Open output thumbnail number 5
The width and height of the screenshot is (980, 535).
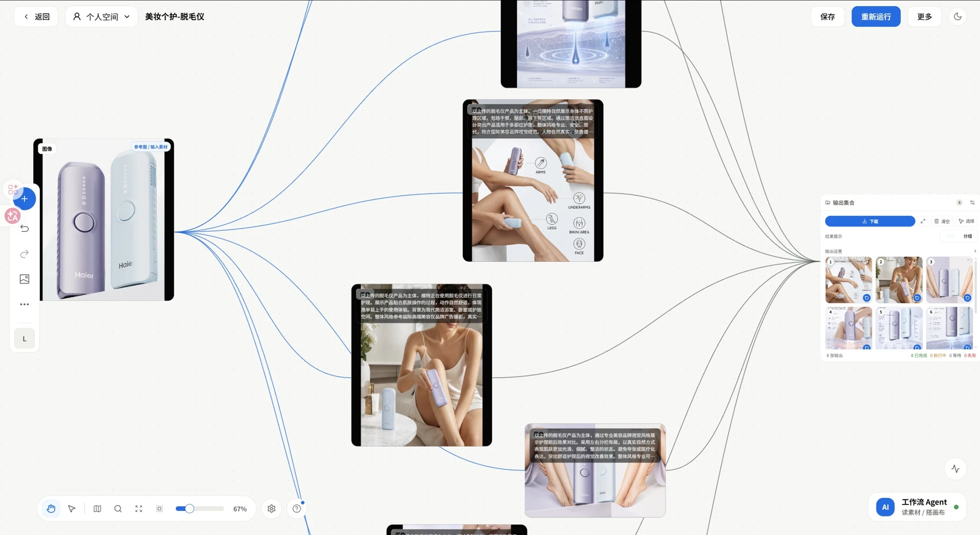click(899, 328)
